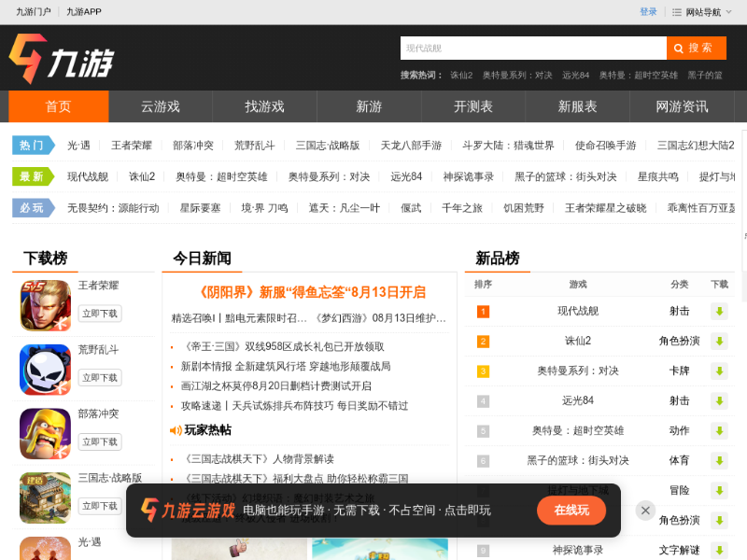Click the 搜索 search button
Image resolution: width=747 pixels, height=560 pixels.
(x=696, y=49)
